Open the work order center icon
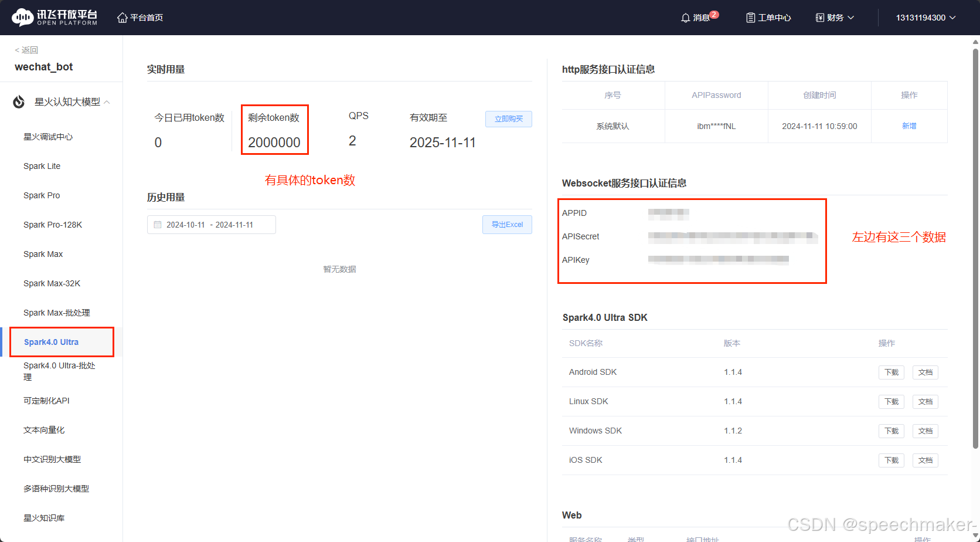980x542 pixels. pyautogui.click(x=750, y=18)
